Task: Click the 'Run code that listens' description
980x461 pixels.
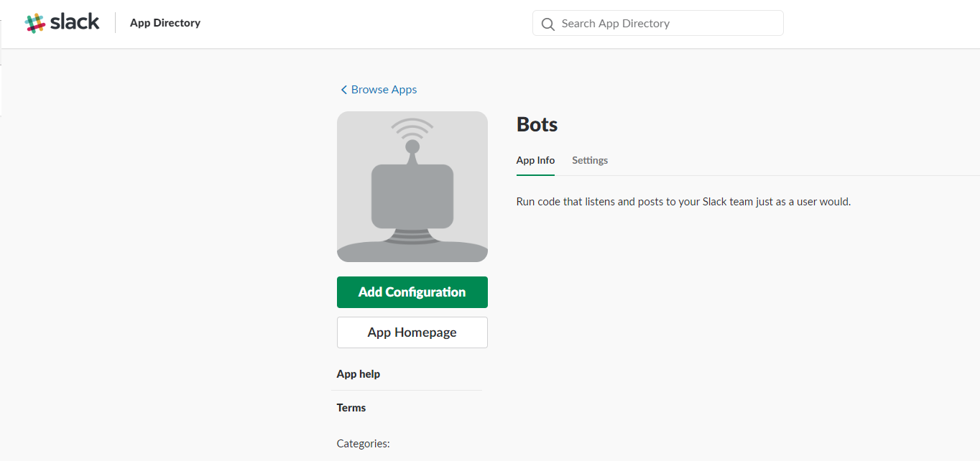Action: (683, 202)
